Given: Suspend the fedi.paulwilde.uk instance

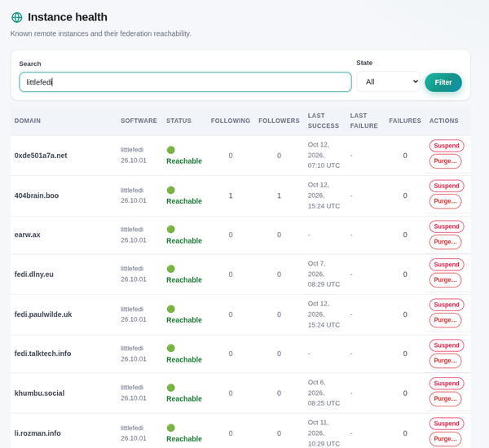Looking at the screenshot, I should (x=447, y=305).
